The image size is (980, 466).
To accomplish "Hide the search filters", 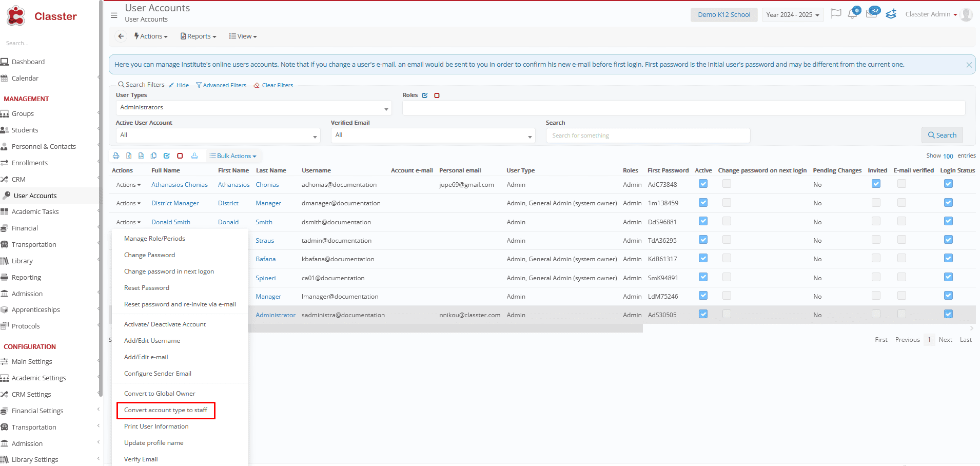I will [179, 85].
